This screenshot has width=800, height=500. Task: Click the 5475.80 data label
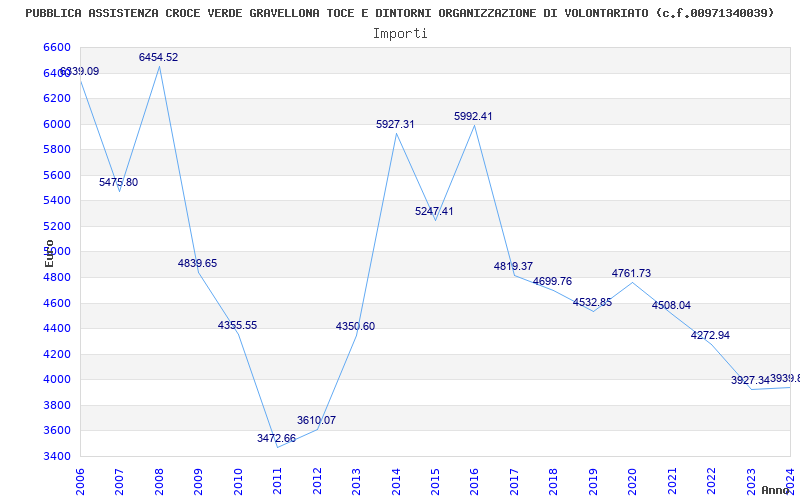(x=118, y=182)
